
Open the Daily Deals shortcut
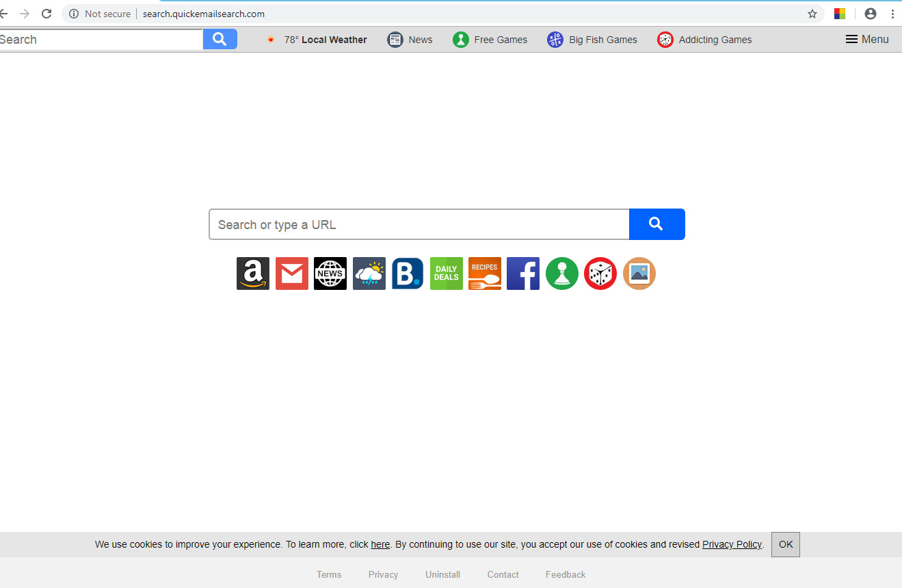pyautogui.click(x=447, y=273)
